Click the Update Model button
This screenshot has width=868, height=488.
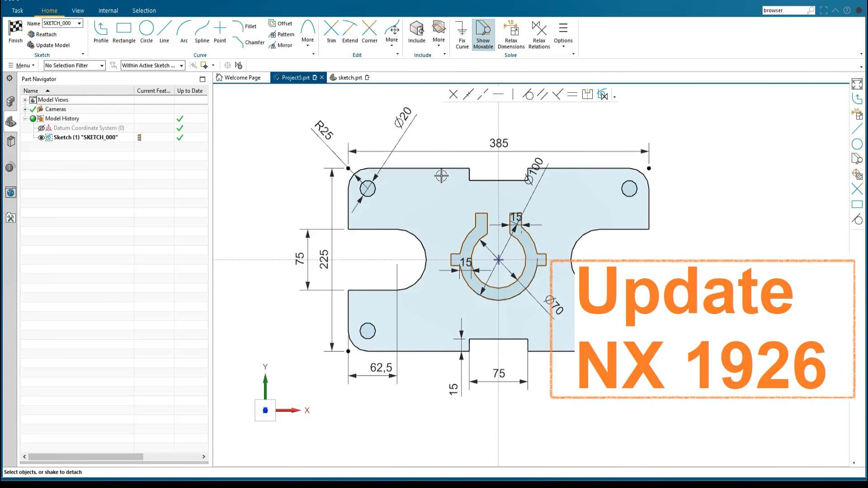(x=48, y=45)
